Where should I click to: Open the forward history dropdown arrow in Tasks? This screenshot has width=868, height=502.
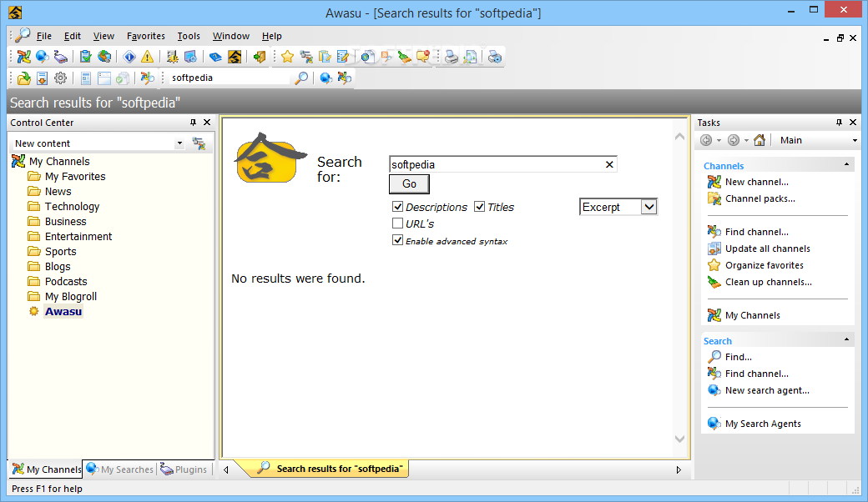point(746,140)
